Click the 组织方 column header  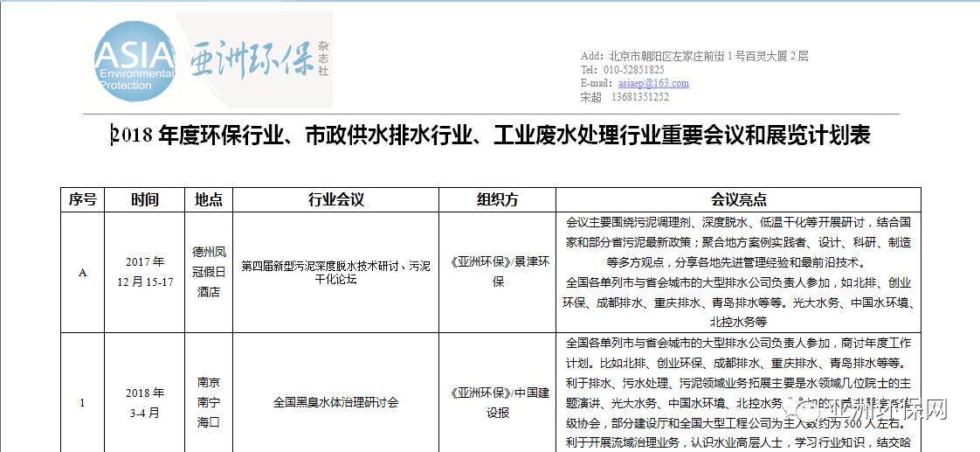498,200
